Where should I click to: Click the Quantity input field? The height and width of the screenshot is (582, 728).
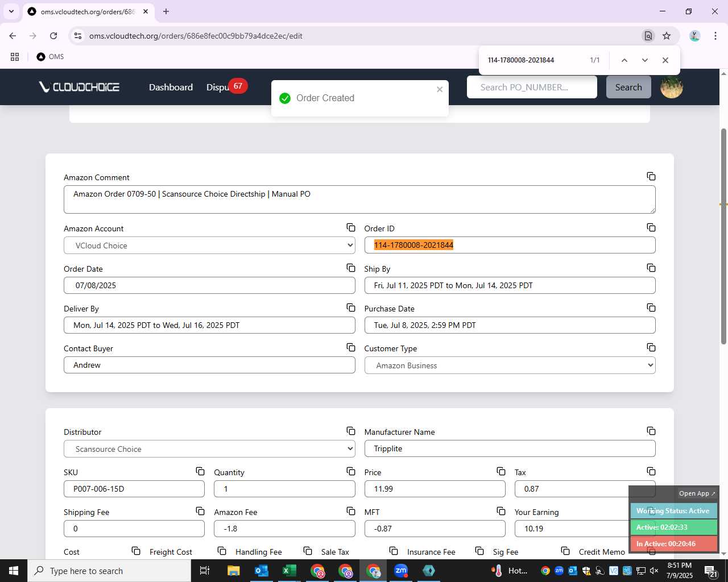(x=284, y=489)
